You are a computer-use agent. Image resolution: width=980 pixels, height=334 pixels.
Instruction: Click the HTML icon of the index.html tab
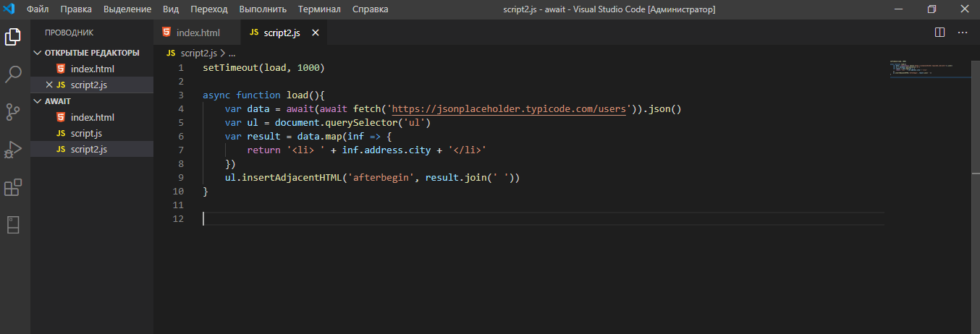click(167, 33)
